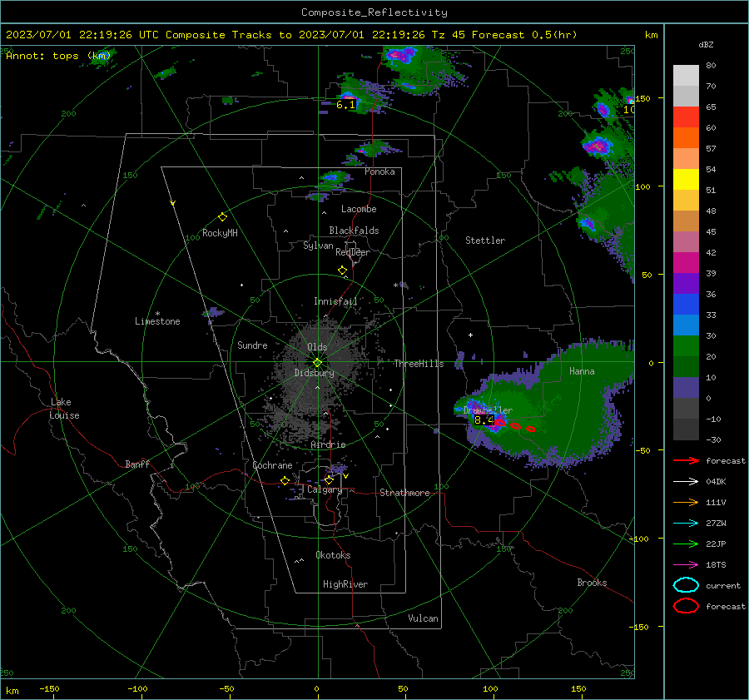Click the Strathmore town label
Image resolution: width=749 pixels, height=700 pixels.
[404, 493]
